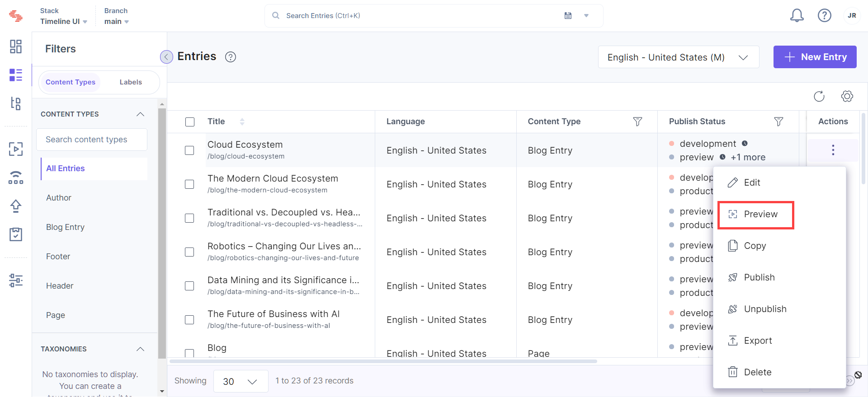Screen dimensions: 868x397
Task: Check The Modern Cloud Ecosystem checkbox
Action: tap(189, 184)
